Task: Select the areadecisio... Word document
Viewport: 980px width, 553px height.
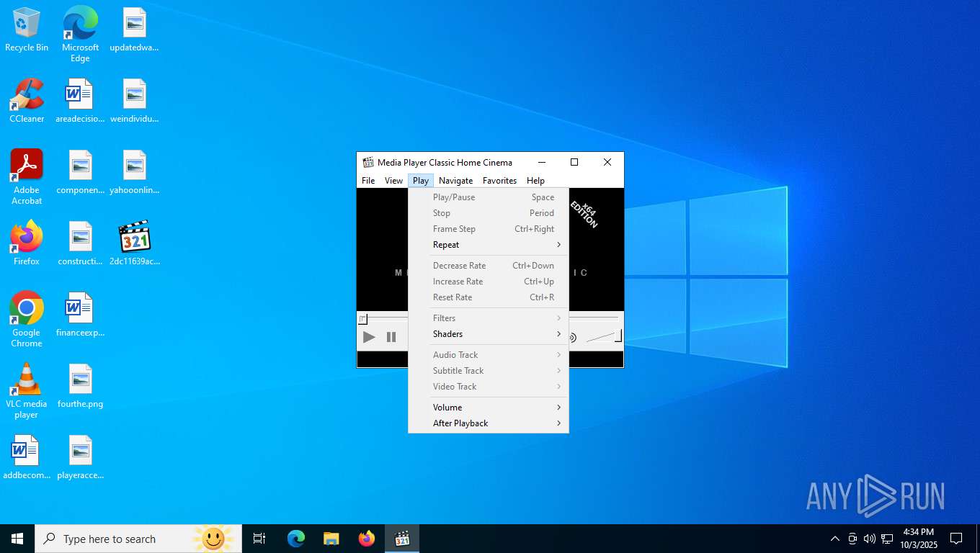Action: (x=80, y=101)
